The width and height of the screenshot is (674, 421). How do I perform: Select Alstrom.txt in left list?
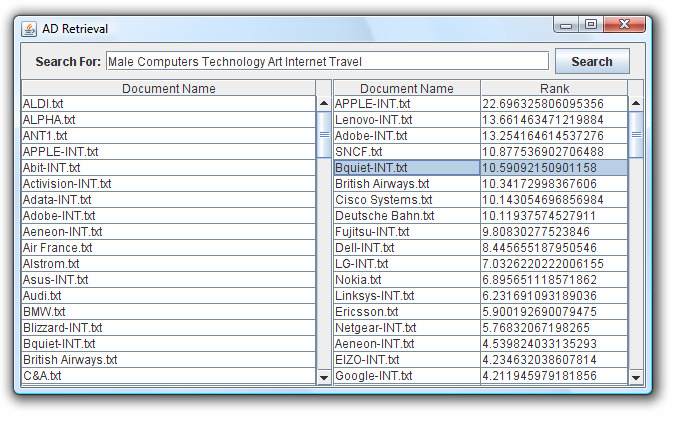coord(168,264)
